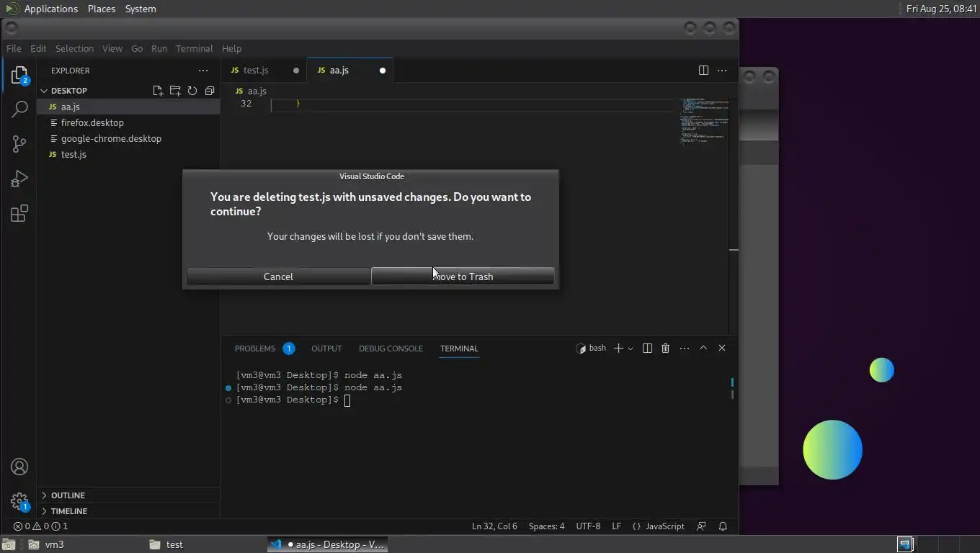Select aa.js in the Explorer tree
The width and height of the screenshot is (980, 553).
tap(128, 107)
